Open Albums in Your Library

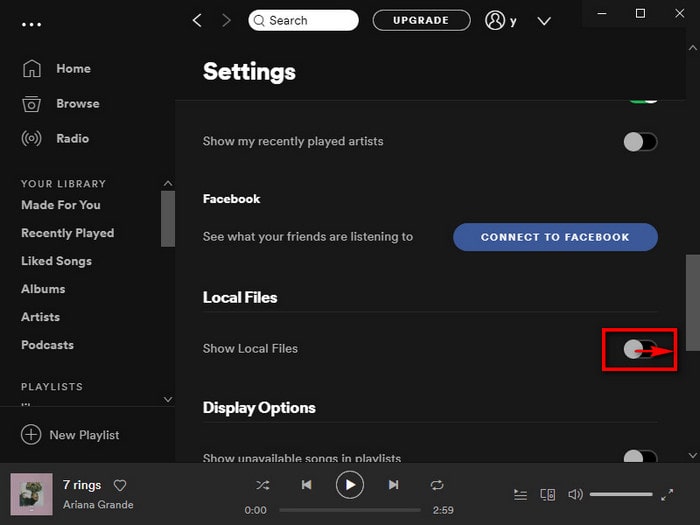tap(43, 289)
